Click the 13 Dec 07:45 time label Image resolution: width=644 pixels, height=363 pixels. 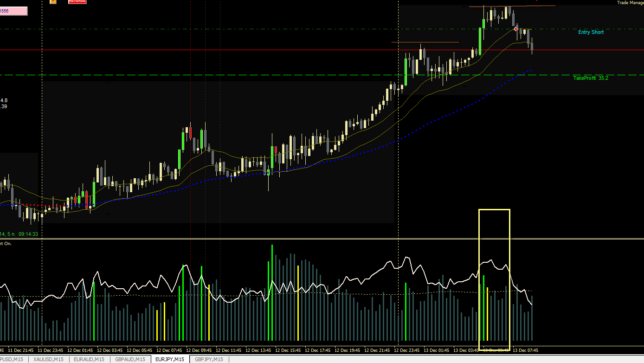(x=525, y=350)
